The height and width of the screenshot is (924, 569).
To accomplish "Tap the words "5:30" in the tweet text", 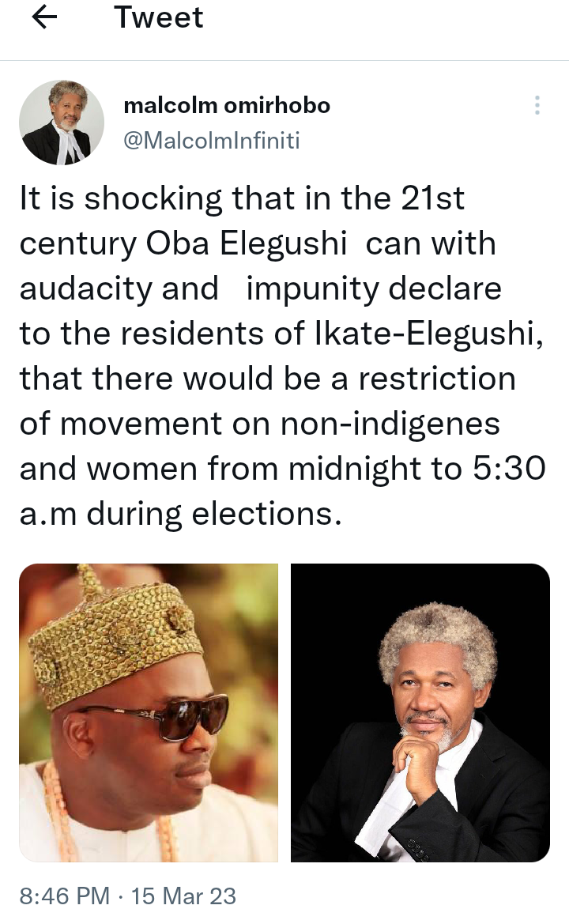I will [509, 469].
